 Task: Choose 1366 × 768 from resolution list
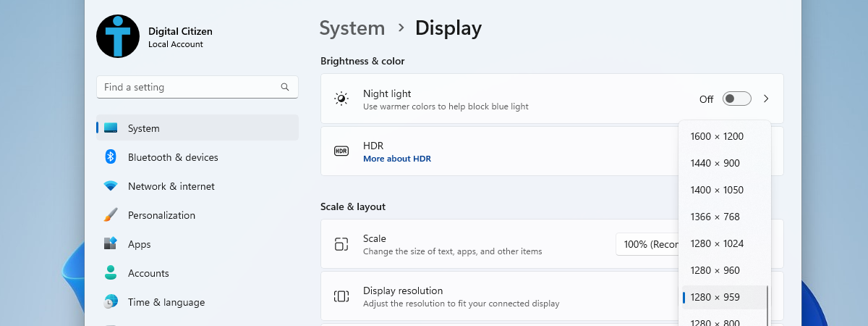click(x=715, y=217)
